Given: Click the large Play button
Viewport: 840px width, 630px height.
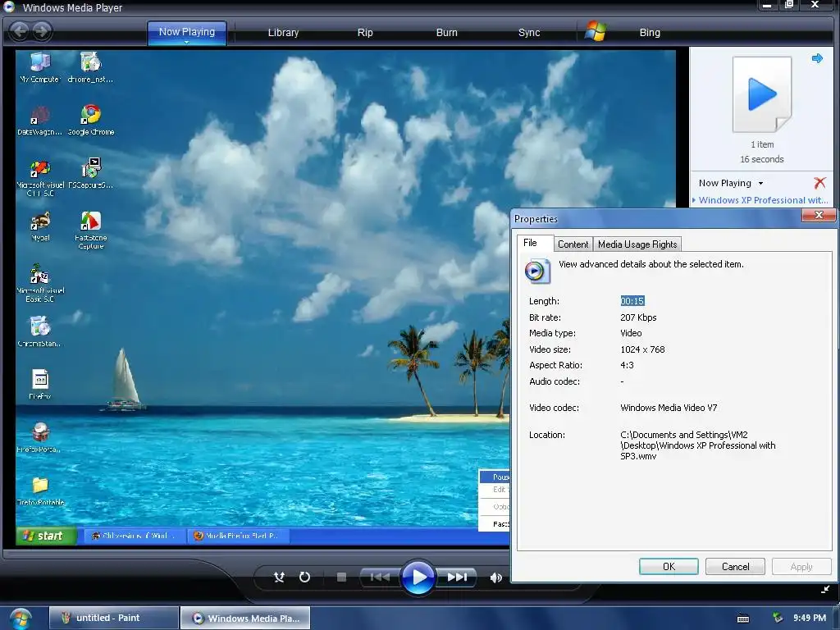Looking at the screenshot, I should [418, 577].
